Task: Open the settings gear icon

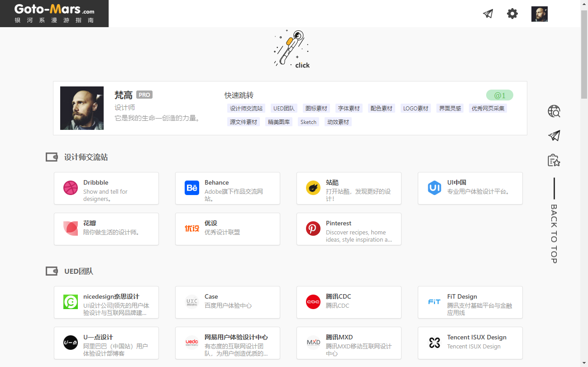Action: pos(512,14)
